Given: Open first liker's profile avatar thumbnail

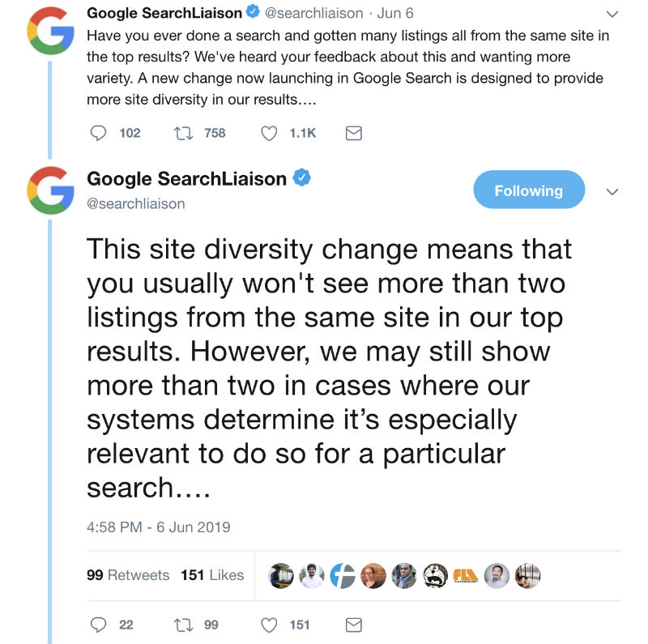Looking at the screenshot, I should 281,575.
